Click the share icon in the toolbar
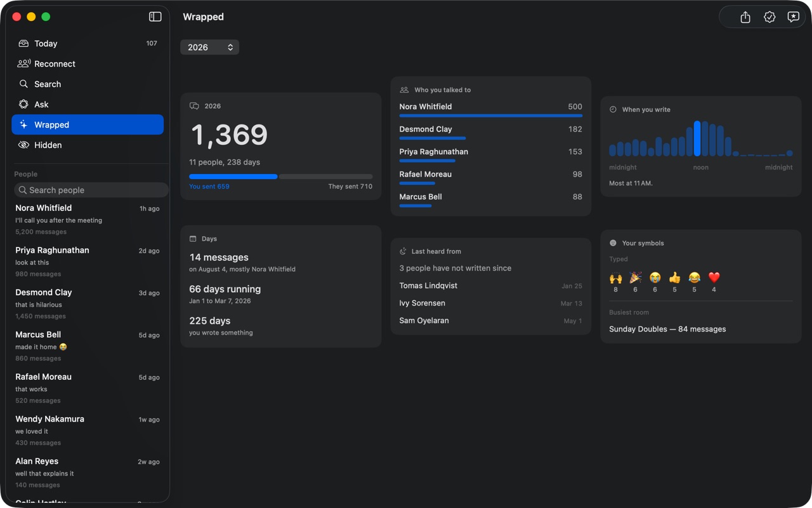 tap(745, 17)
